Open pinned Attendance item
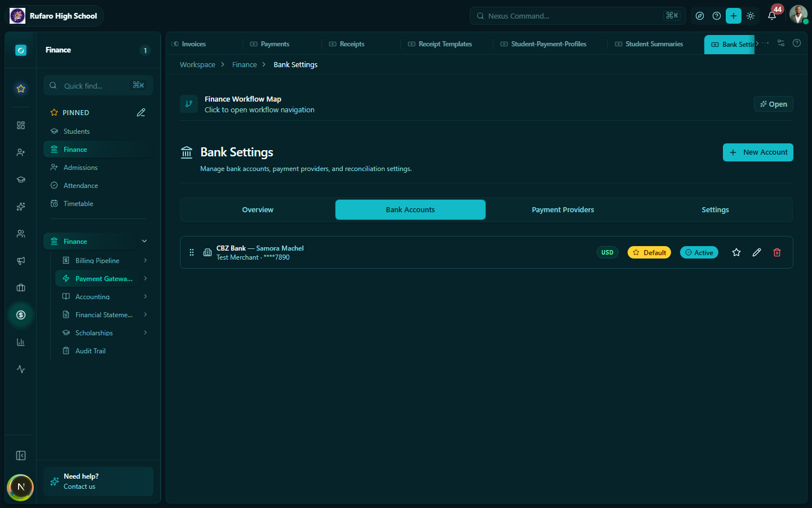The height and width of the screenshot is (508, 812). [x=98, y=186]
